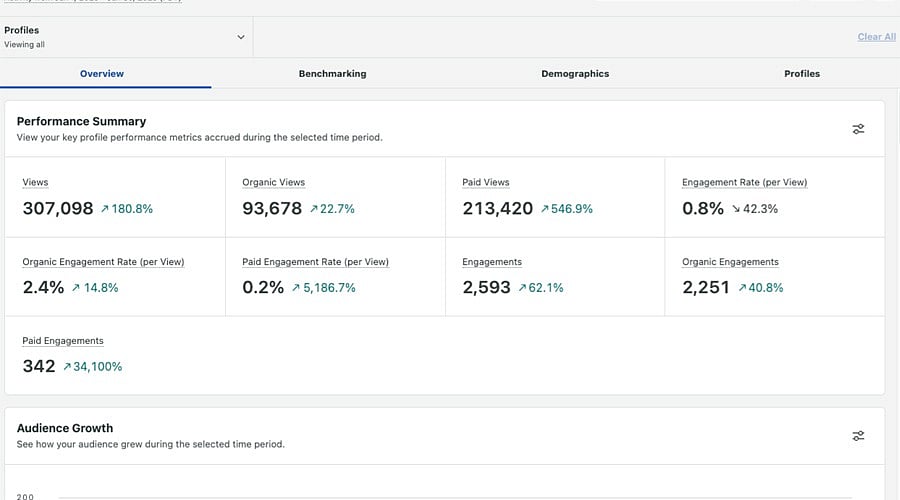This screenshot has height=500, width=900.
Task: Click the Organic Views metric label
Action: click(273, 182)
